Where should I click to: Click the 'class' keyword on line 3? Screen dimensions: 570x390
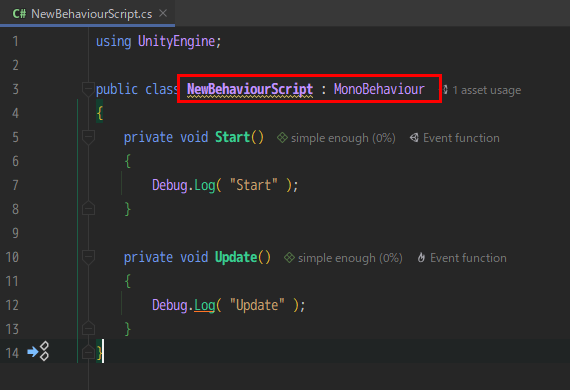(x=161, y=89)
